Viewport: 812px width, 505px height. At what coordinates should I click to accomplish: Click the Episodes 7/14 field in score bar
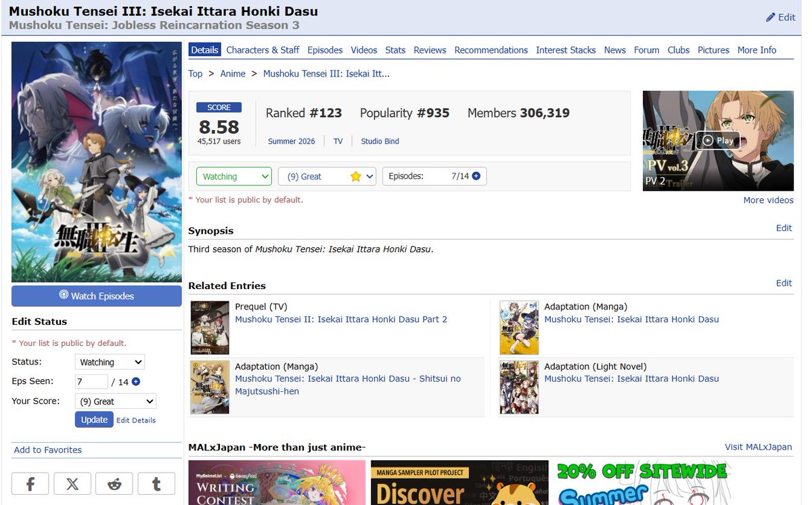434,177
